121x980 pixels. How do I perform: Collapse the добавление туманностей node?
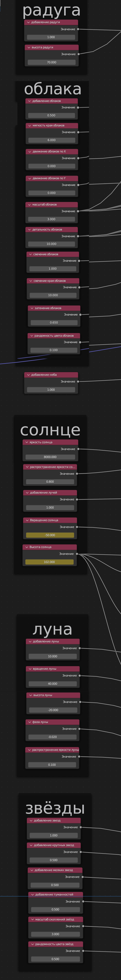point(32,895)
